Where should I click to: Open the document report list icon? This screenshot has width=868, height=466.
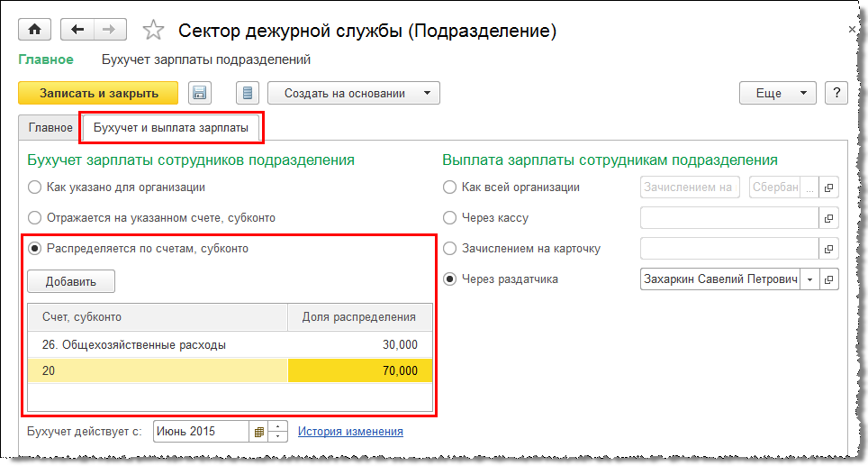[248, 93]
